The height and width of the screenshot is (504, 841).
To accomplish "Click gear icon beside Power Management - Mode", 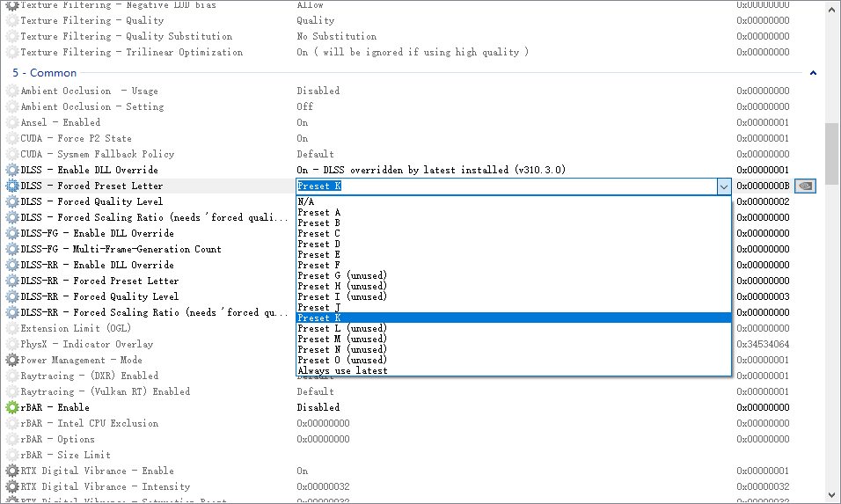I will tap(12, 360).
